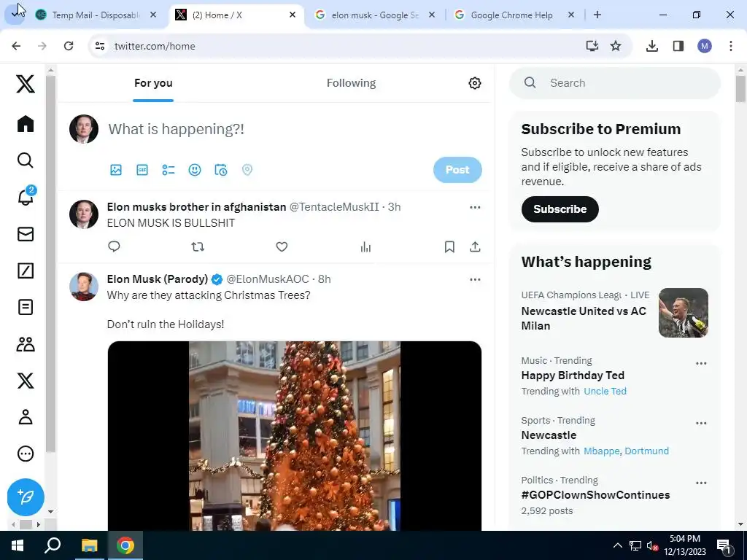747x560 pixels.
Task: Open Communities people icon in sidebar
Action: tap(26, 344)
